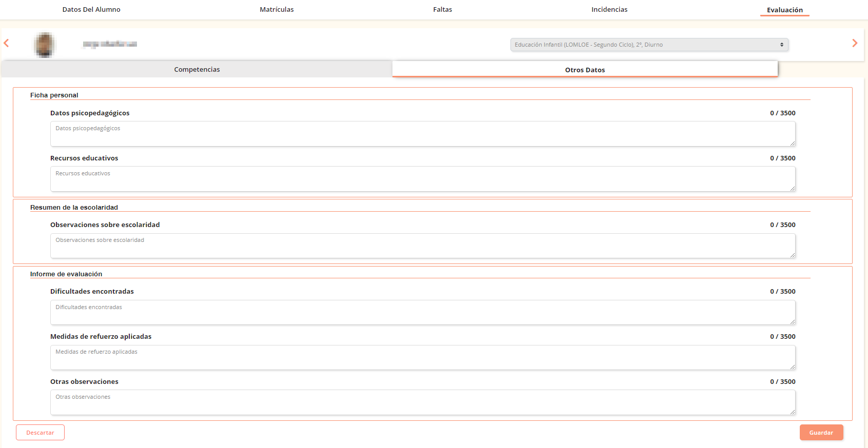Viewport: 868px width, 448px height.
Task: Focus the Medidas de refuerzo aplicadas text area
Action: click(423, 357)
